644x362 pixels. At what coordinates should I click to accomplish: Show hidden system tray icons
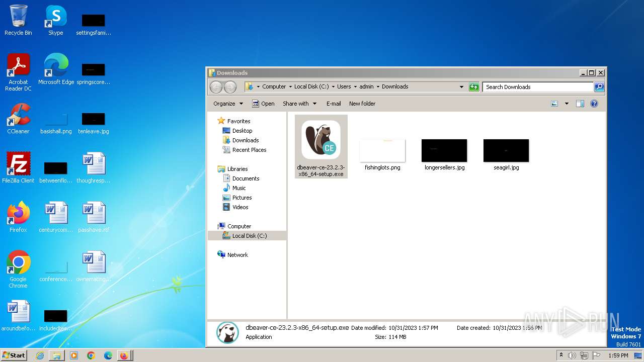561,355
